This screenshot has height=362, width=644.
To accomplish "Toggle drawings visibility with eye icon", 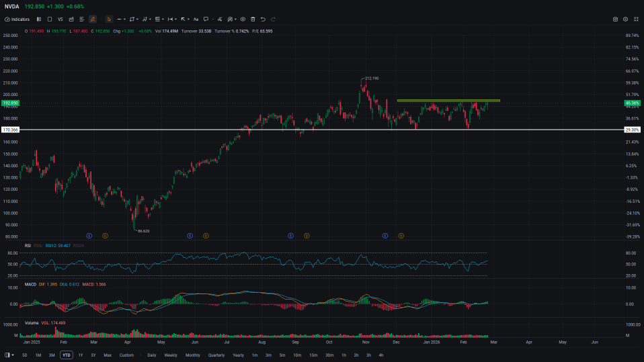I will (243, 19).
